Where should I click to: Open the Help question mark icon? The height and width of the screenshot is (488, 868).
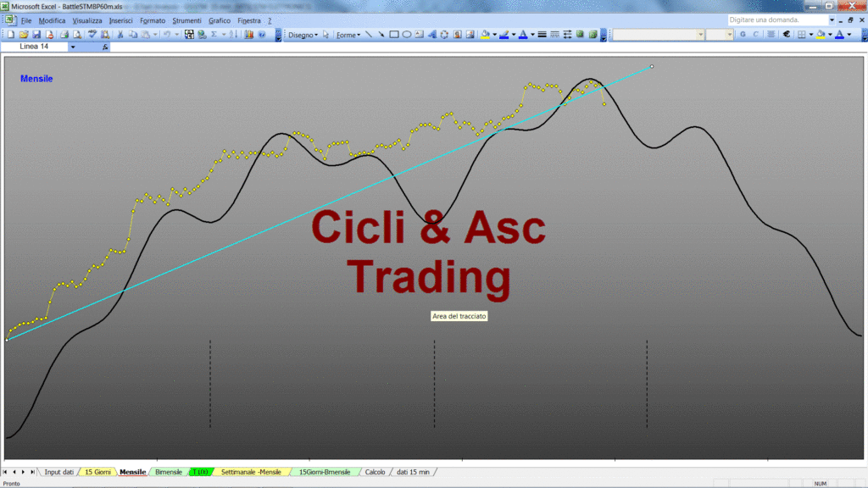click(x=262, y=34)
